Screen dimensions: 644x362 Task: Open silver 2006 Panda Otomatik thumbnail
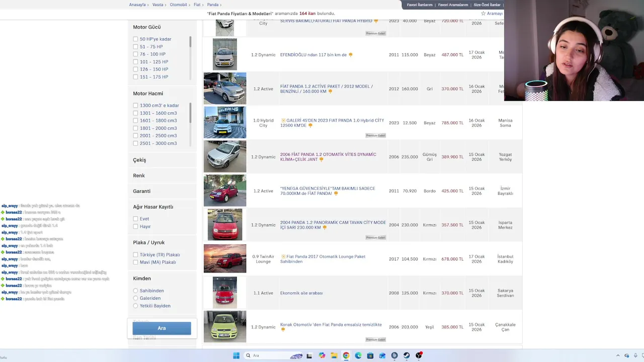point(225,156)
